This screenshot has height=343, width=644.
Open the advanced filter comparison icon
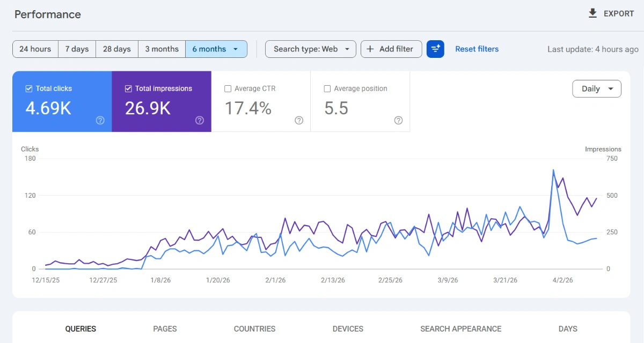[435, 49]
